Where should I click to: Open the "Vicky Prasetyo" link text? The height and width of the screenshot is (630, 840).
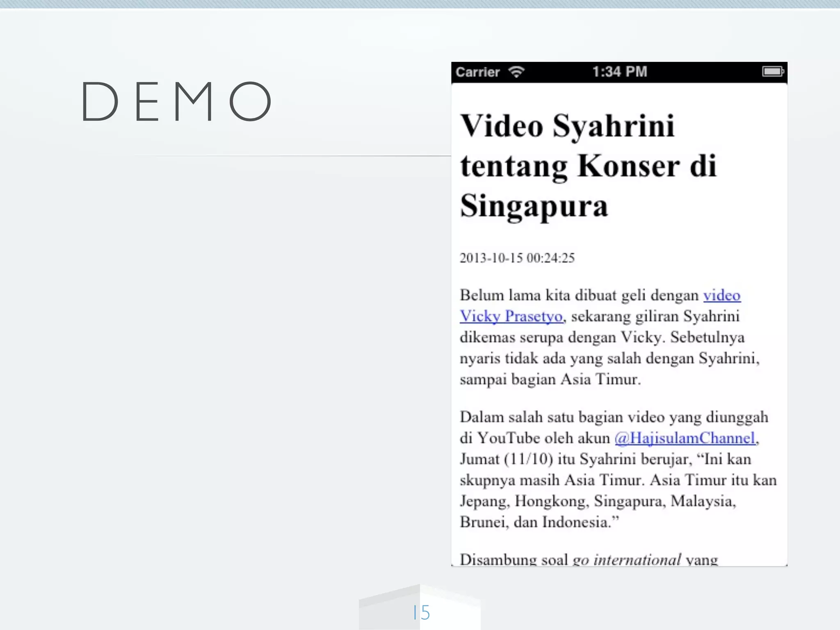pos(511,316)
